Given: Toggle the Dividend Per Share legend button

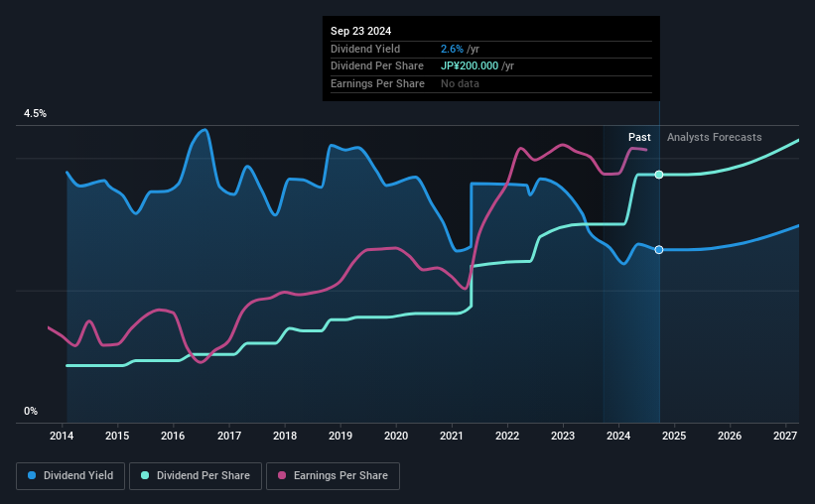Looking at the screenshot, I should pos(196,476).
